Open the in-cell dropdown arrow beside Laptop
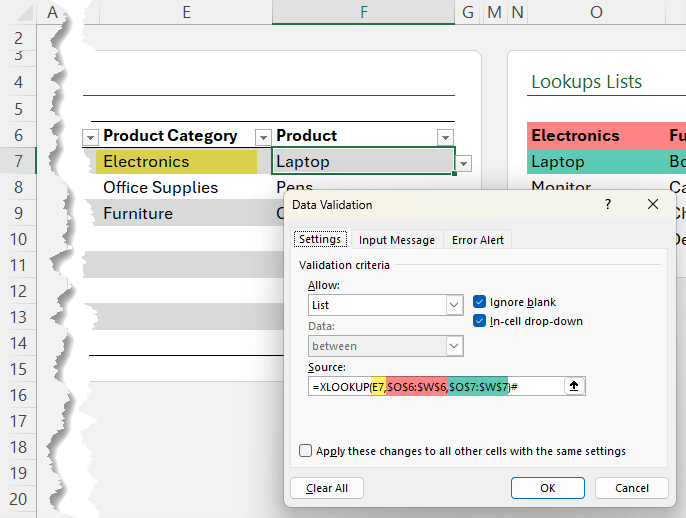 (x=463, y=164)
